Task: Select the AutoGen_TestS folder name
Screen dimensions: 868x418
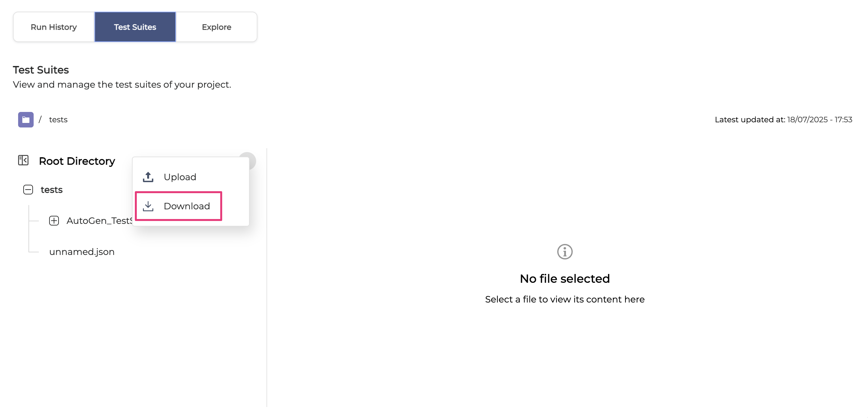Action: [x=99, y=221]
